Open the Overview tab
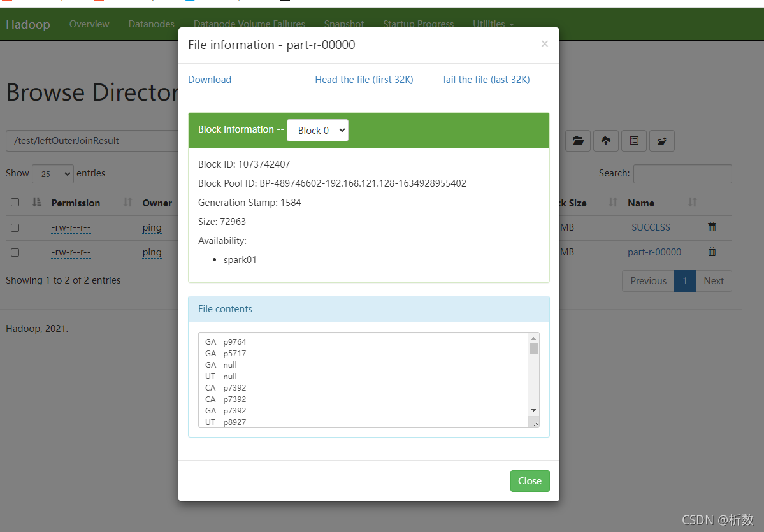This screenshot has width=764, height=532. (89, 24)
